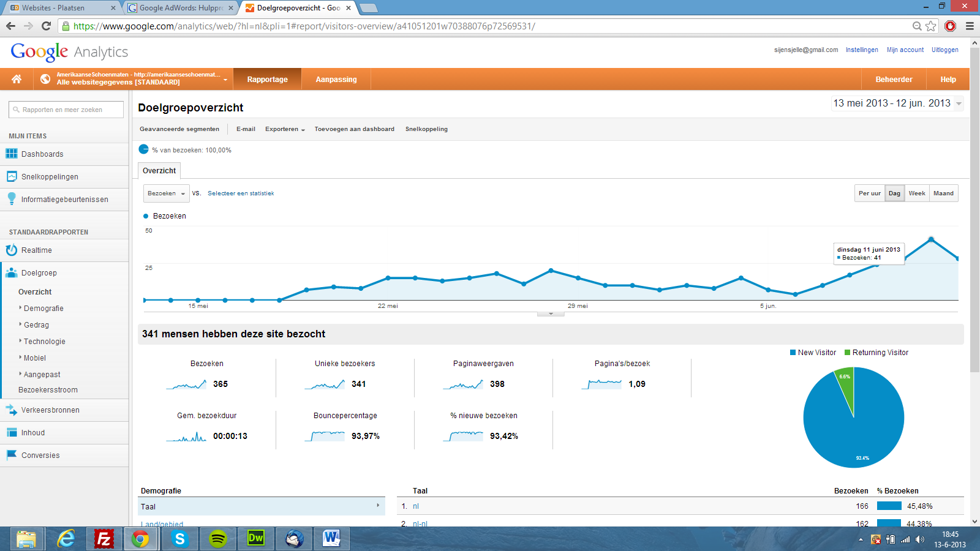Screen dimensions: 980x551
Task: Open the Exporteren dropdown
Action: coord(285,129)
